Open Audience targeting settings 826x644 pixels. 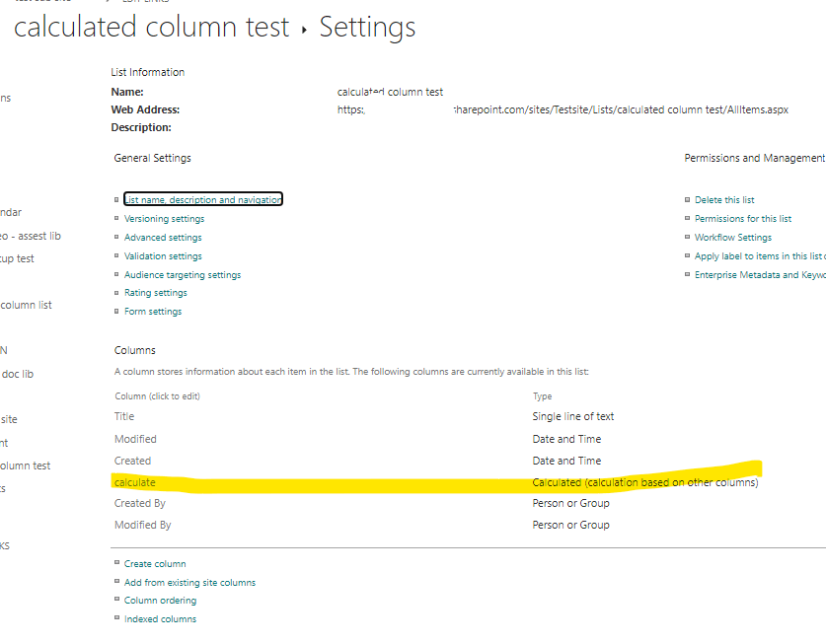coord(182,275)
